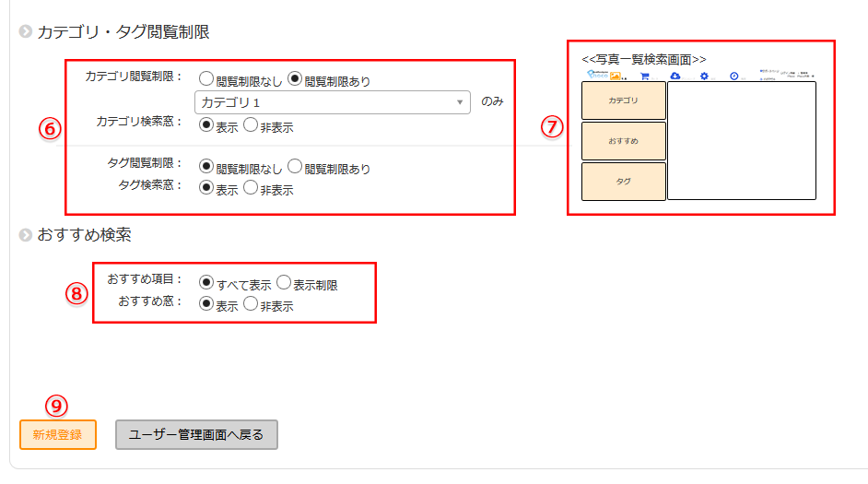Set タグ検索窓 to 非表示

tap(251, 188)
